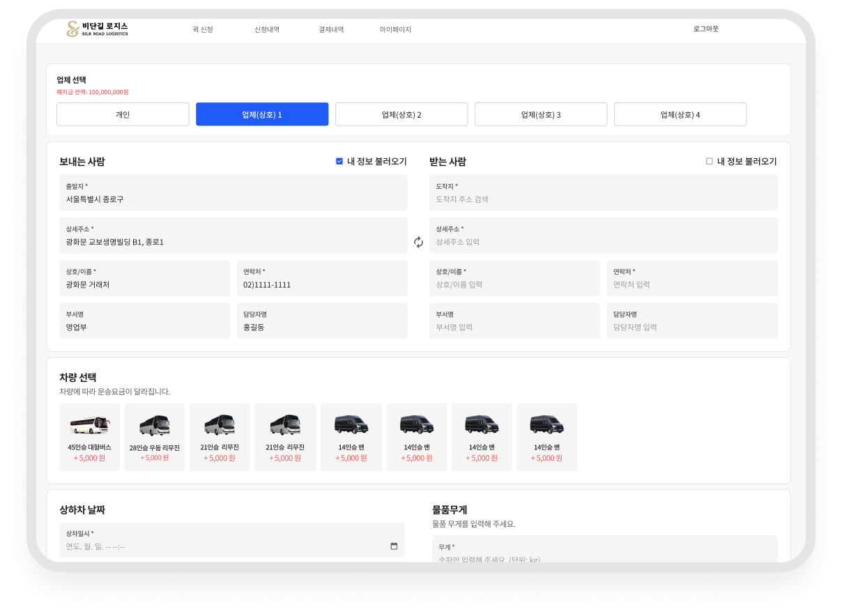Check receiver's 내 정보 불러오기 checkbox

pos(710,161)
